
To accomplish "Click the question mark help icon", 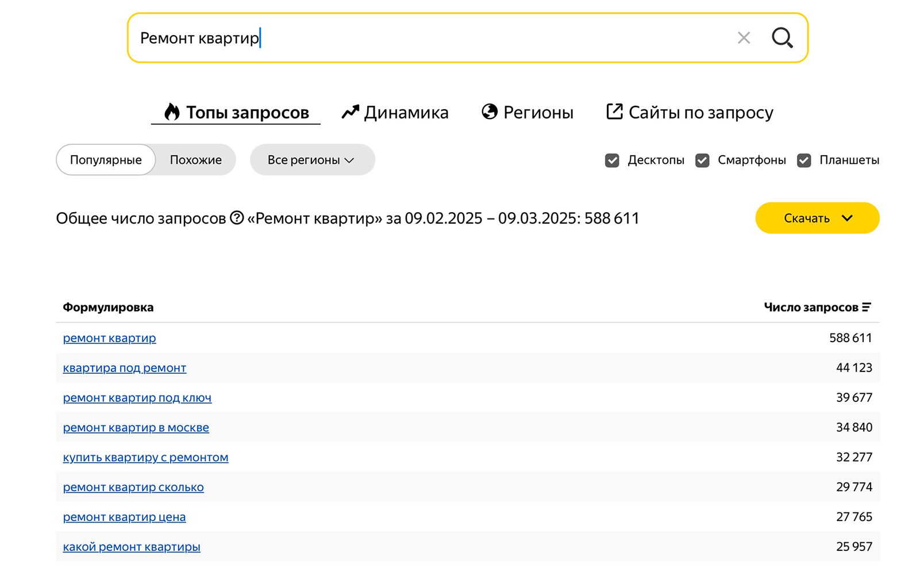I will click(237, 218).
